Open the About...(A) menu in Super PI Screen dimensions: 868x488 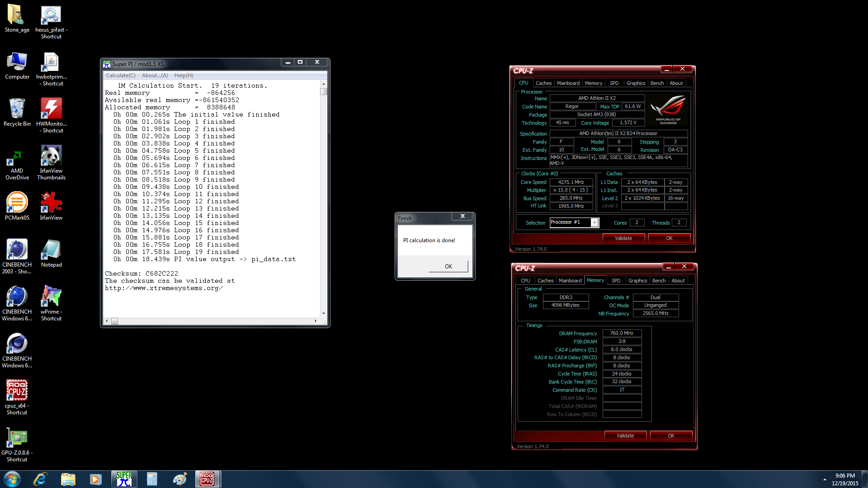tap(155, 75)
